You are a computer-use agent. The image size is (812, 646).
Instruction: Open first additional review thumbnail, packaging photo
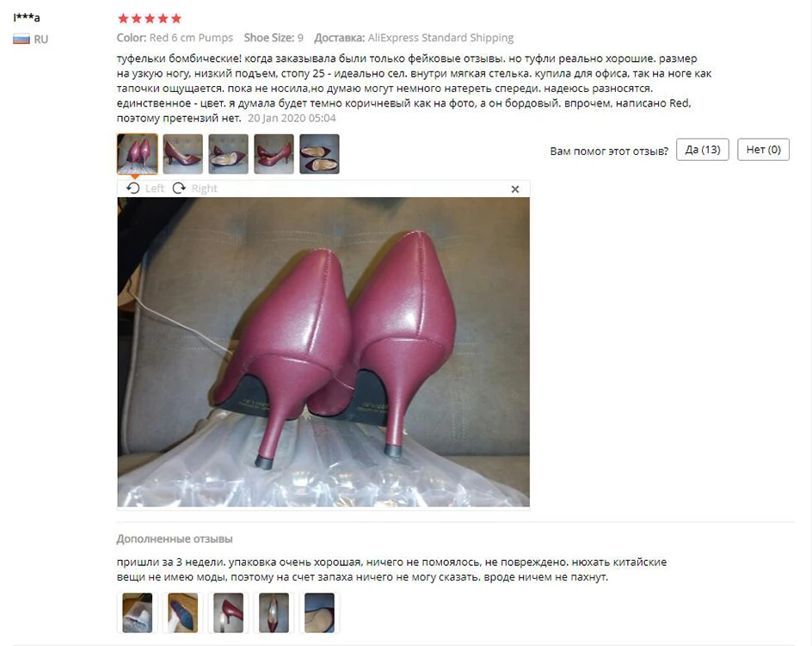click(x=138, y=612)
